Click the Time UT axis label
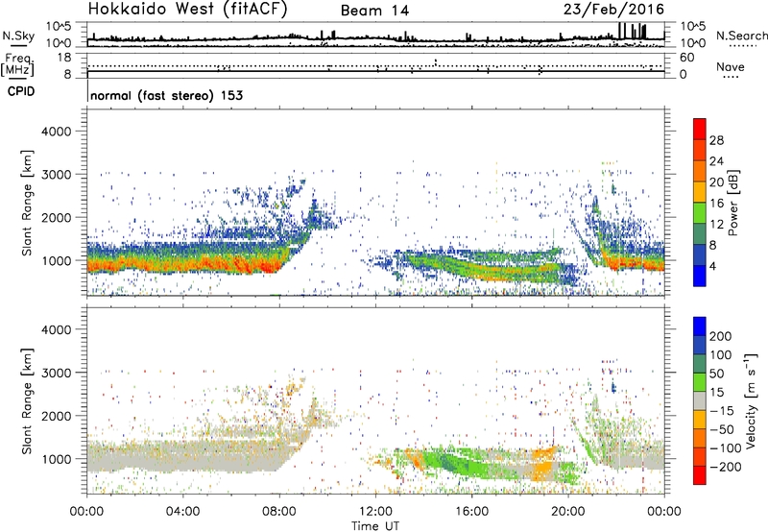The image size is (768, 532). coord(375,526)
